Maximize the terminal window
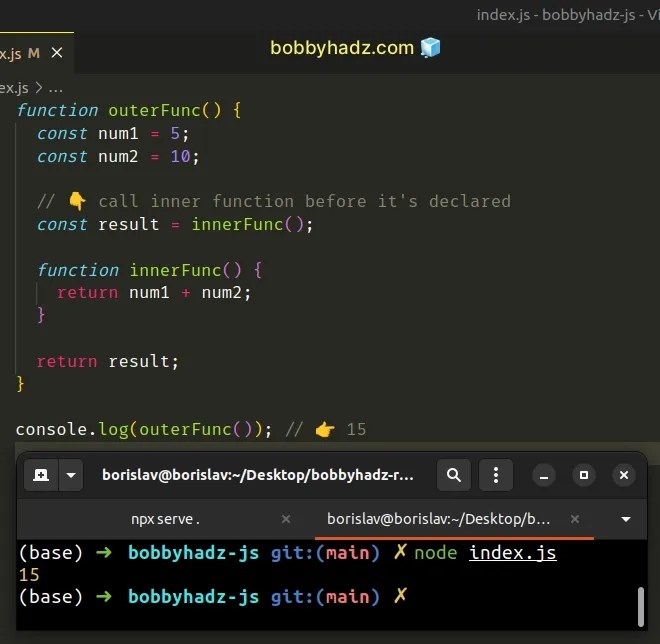The height and width of the screenshot is (644, 660). [584, 476]
